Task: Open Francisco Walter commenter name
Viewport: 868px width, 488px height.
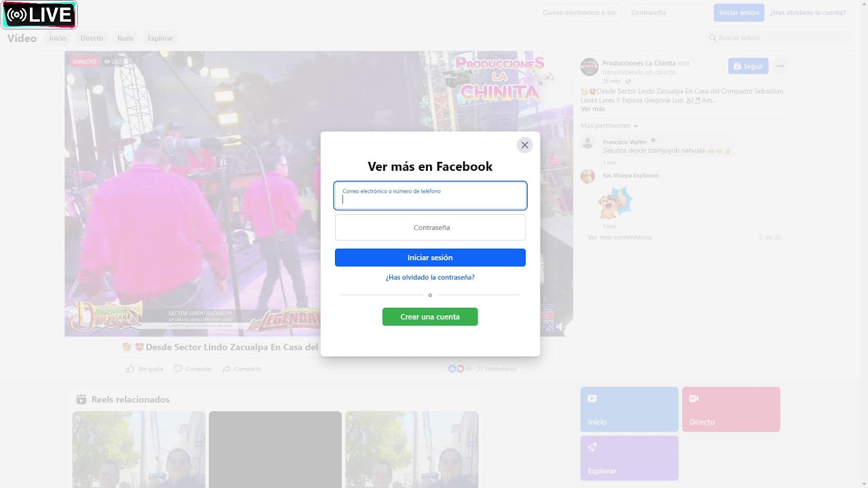Action: [x=625, y=142]
